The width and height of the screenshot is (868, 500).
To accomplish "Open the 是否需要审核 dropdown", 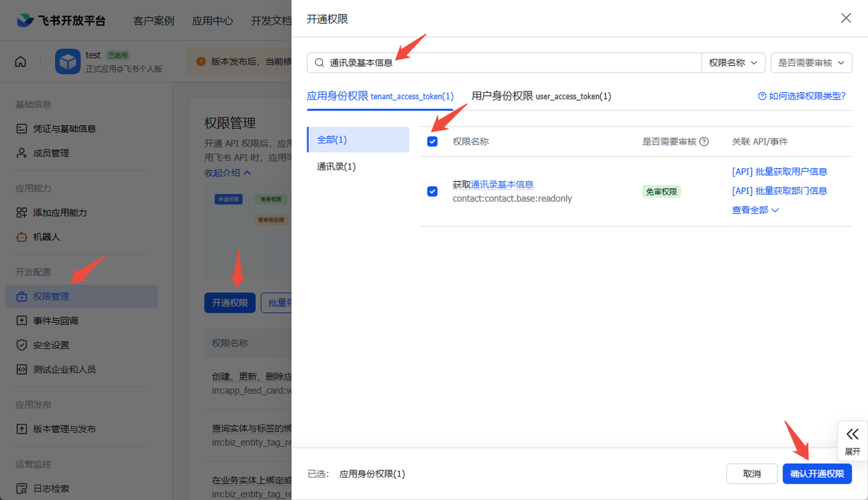I will click(811, 62).
